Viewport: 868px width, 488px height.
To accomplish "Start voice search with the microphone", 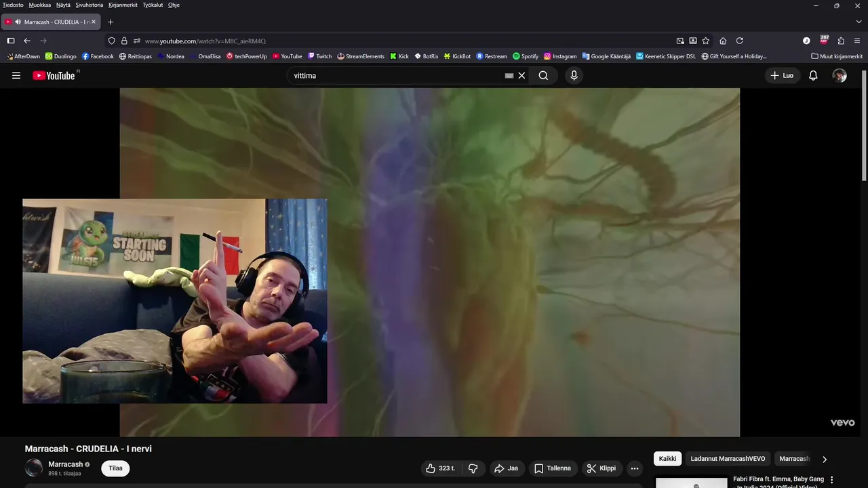I will 574,75.
